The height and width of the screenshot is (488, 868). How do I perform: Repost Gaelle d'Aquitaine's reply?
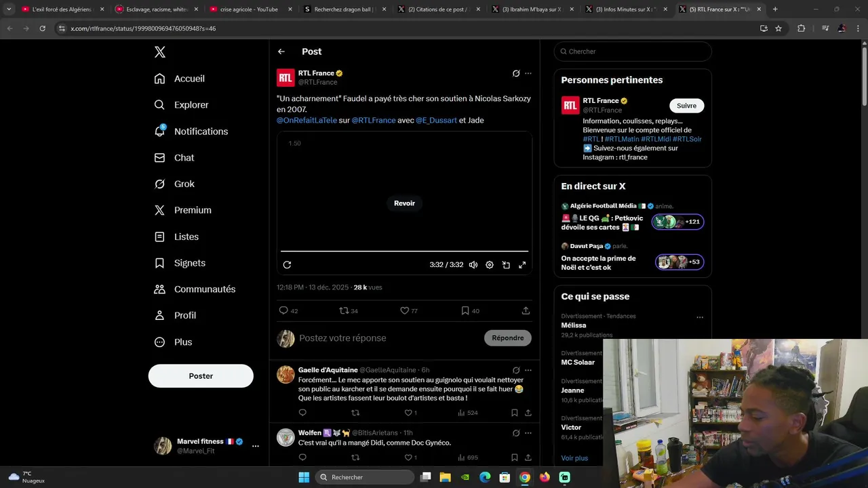[x=355, y=413]
